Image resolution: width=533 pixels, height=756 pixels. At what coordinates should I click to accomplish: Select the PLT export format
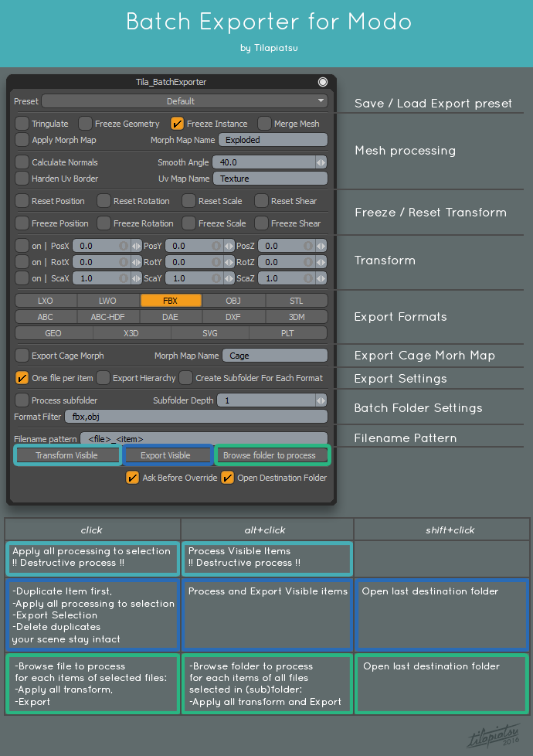coord(288,333)
